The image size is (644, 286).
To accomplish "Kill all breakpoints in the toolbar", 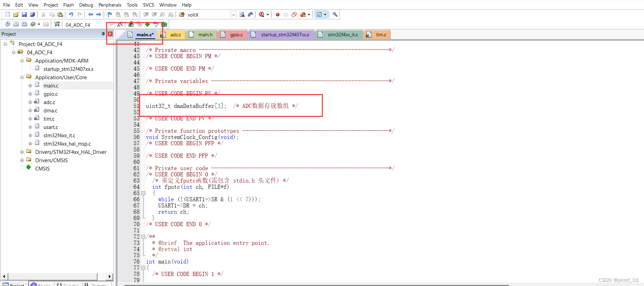I will coord(303,15).
